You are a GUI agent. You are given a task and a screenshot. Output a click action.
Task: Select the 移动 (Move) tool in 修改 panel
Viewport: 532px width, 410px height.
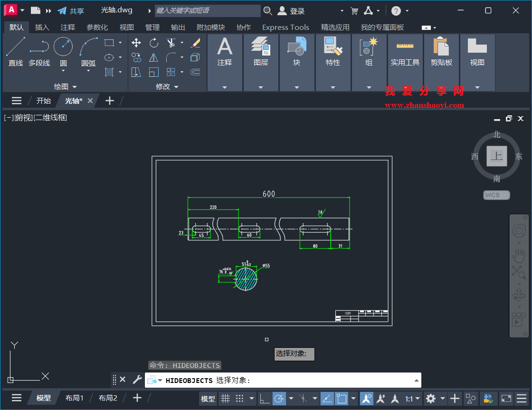pos(136,43)
